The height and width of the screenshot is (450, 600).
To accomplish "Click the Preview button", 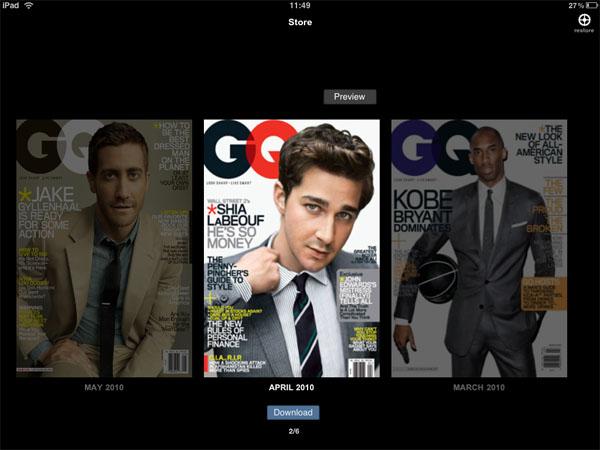I will [350, 97].
